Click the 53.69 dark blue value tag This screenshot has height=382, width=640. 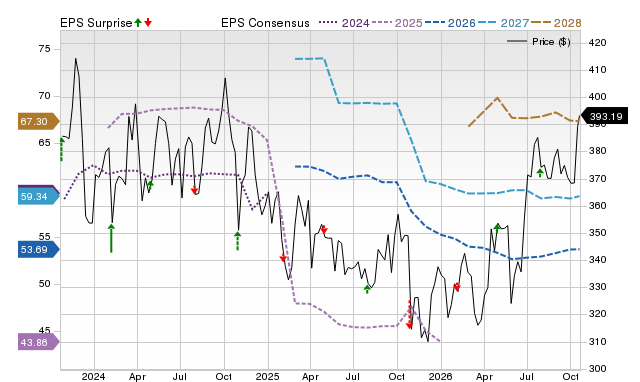coord(38,249)
